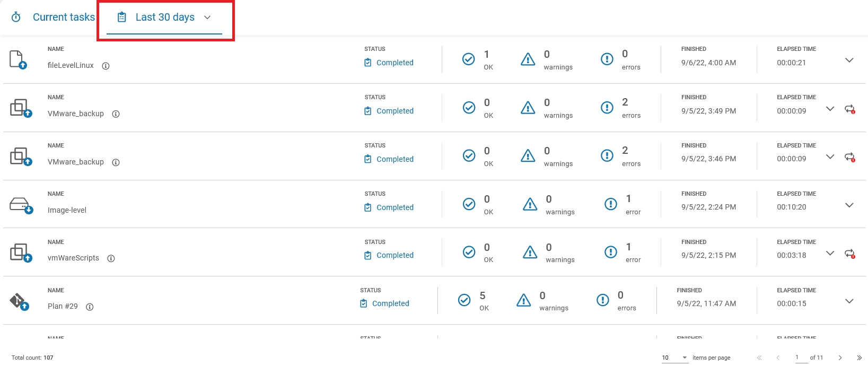
Task: Open the Last 30 days tab
Action: pyautogui.click(x=165, y=18)
